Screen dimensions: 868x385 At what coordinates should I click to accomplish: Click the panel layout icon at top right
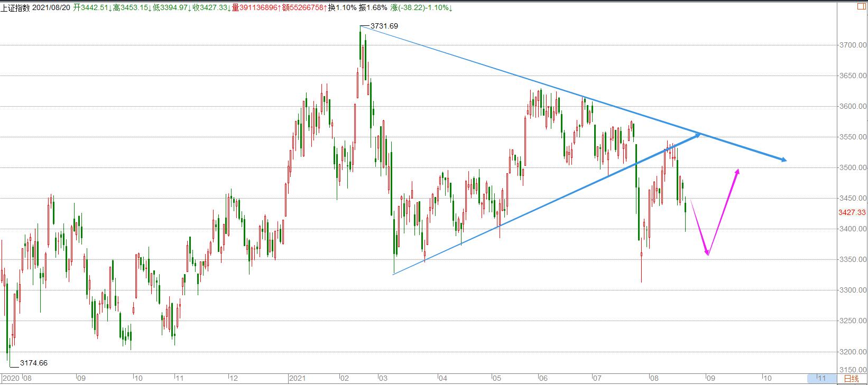coord(863,7)
